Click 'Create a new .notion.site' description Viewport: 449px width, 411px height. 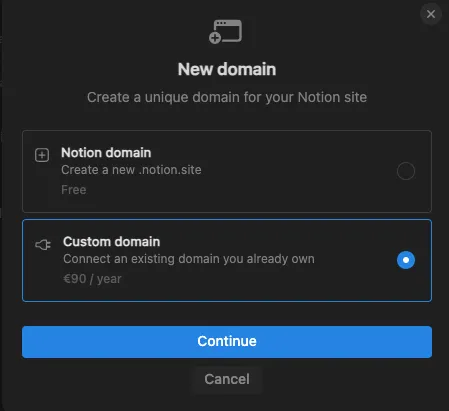click(x=131, y=170)
